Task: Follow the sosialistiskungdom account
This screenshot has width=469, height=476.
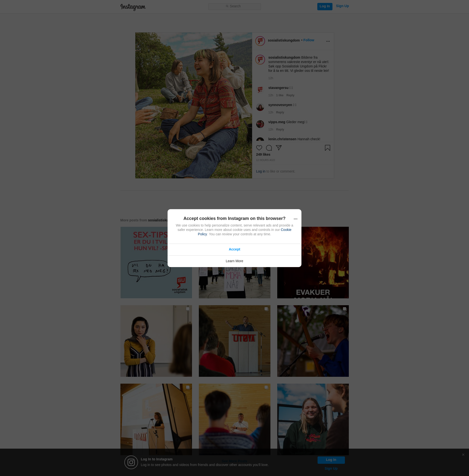Action: click(309, 40)
